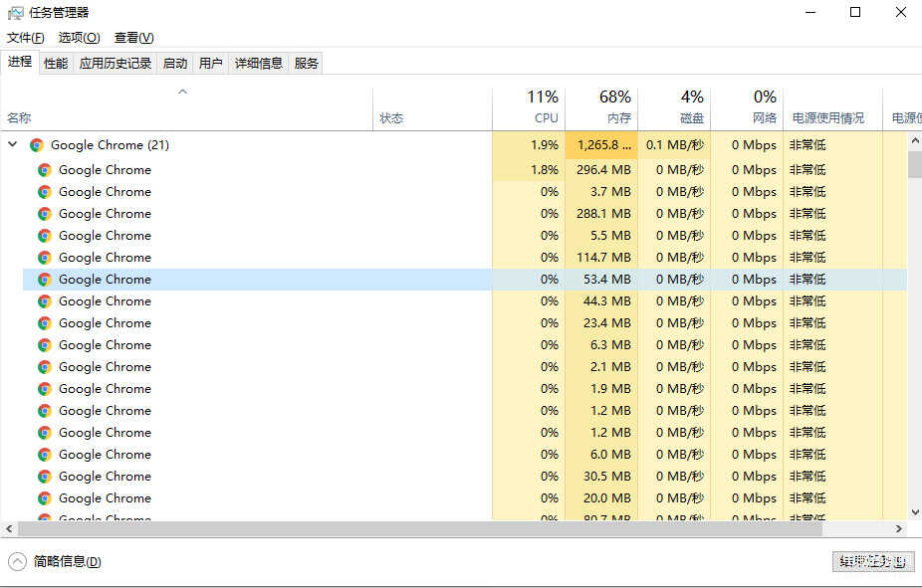Click the 电源使用情况 column header

[833, 109]
